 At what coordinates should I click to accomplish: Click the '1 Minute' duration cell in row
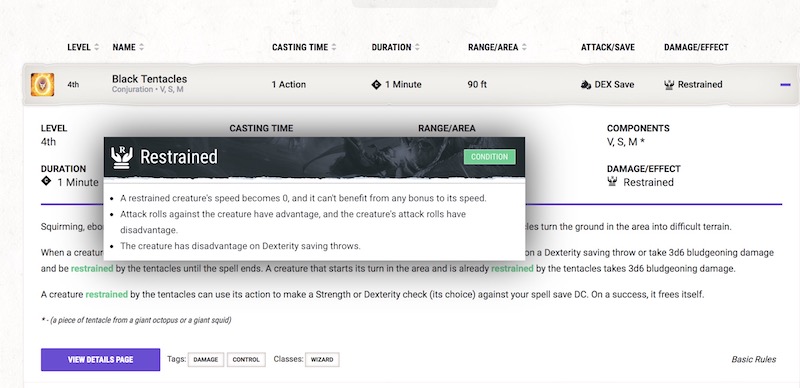click(x=403, y=85)
